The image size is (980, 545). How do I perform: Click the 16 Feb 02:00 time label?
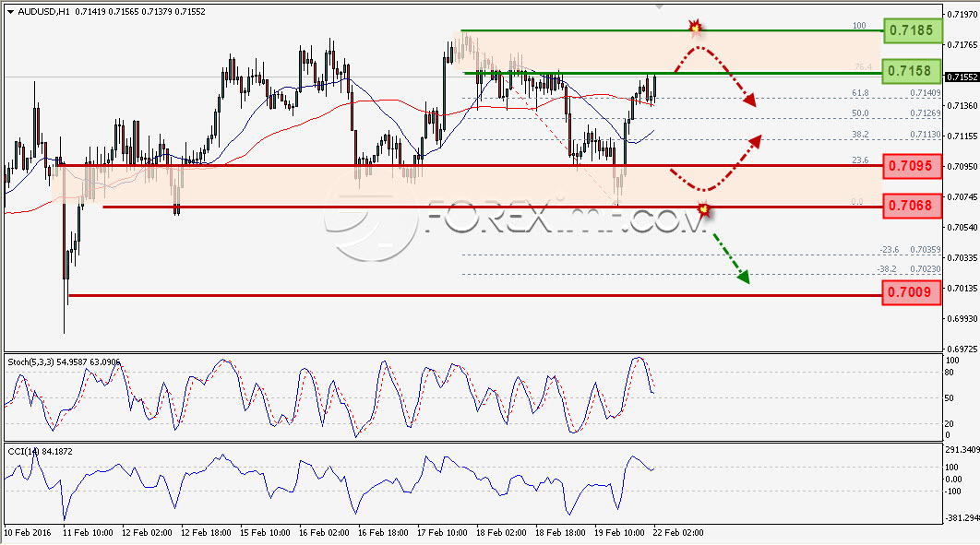click(324, 533)
